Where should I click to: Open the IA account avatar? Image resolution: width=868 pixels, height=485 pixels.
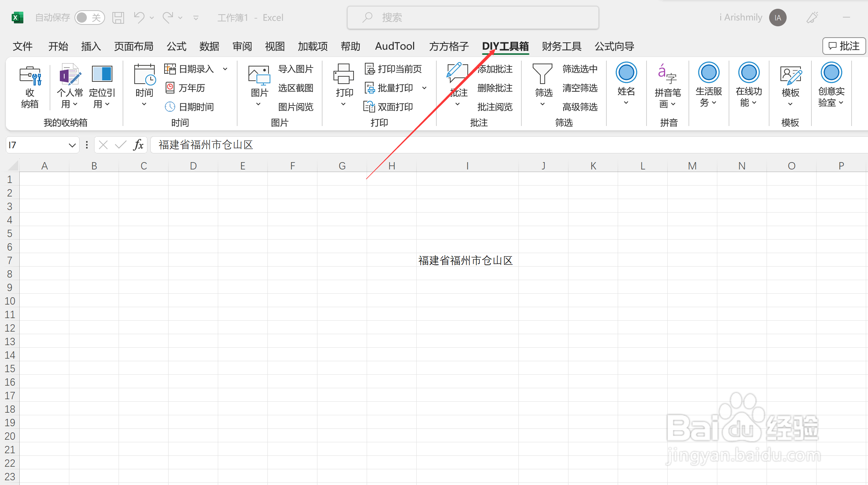coord(778,18)
